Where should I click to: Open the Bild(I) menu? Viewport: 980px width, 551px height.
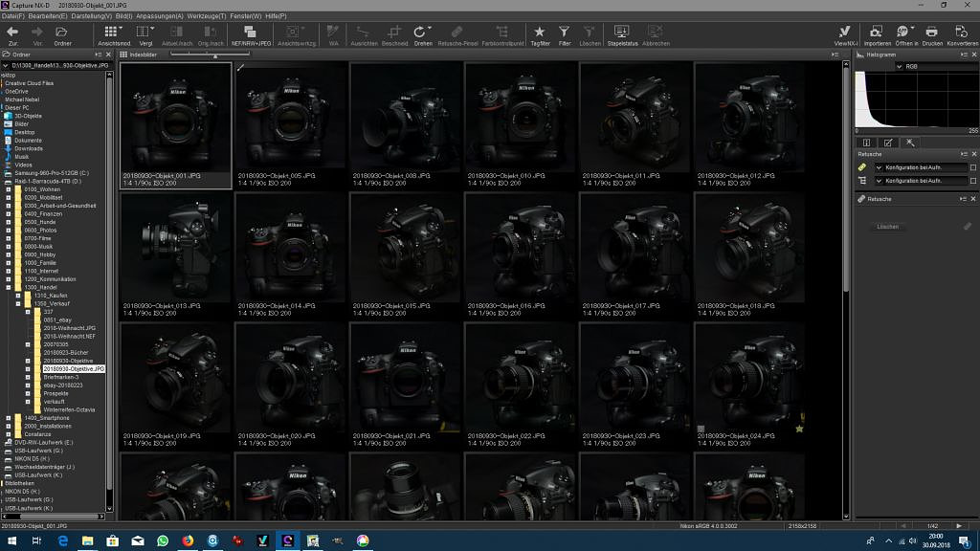pos(123,15)
